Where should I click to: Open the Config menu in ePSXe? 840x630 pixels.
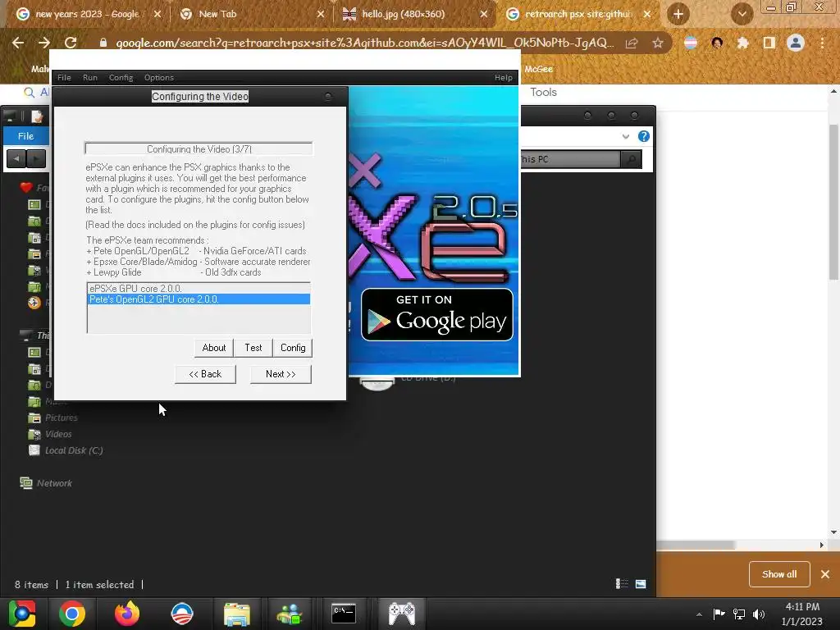point(121,78)
